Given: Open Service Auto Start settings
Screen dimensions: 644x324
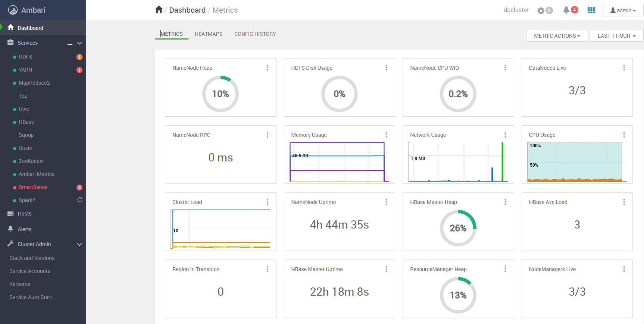Looking at the screenshot, I should click(x=31, y=297).
